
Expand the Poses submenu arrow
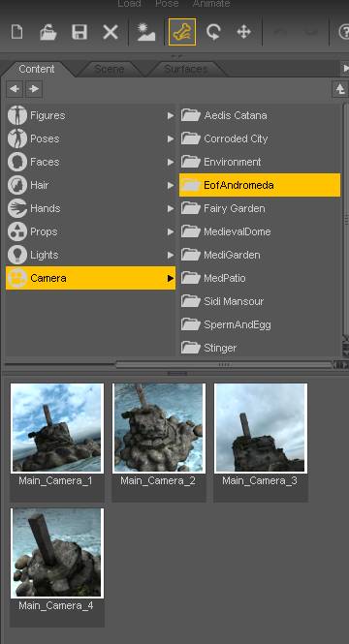pos(171,138)
